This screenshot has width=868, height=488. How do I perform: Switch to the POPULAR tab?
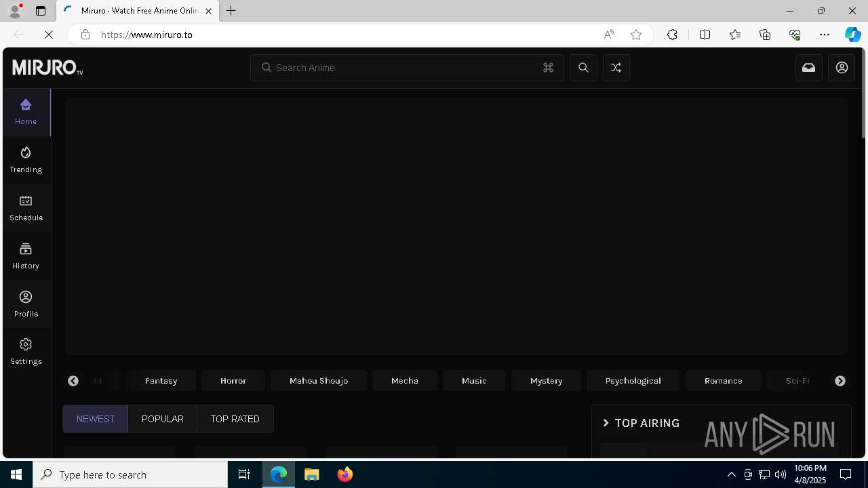point(163,419)
